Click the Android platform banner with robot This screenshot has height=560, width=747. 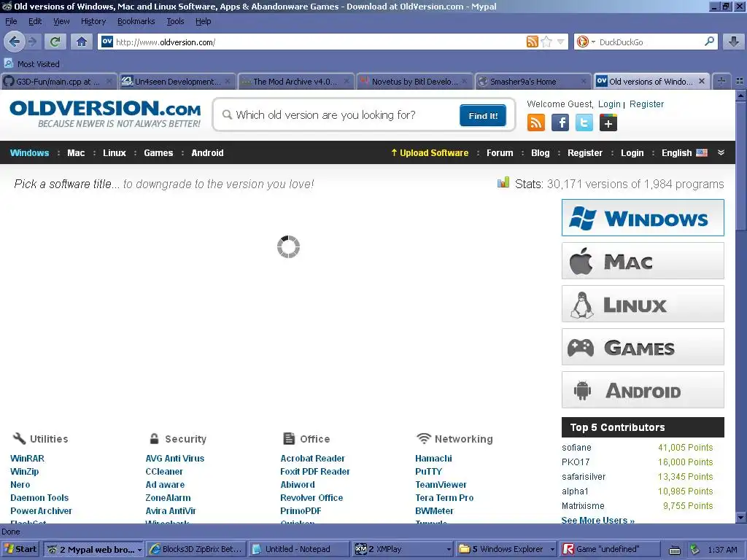(643, 390)
